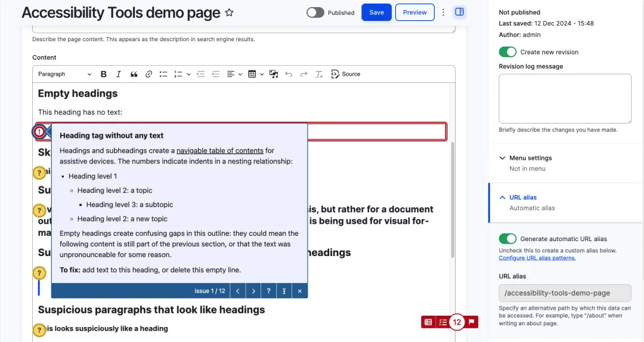The width and height of the screenshot is (644, 342).
Task: Open the text alignment options
Action: tap(231, 74)
